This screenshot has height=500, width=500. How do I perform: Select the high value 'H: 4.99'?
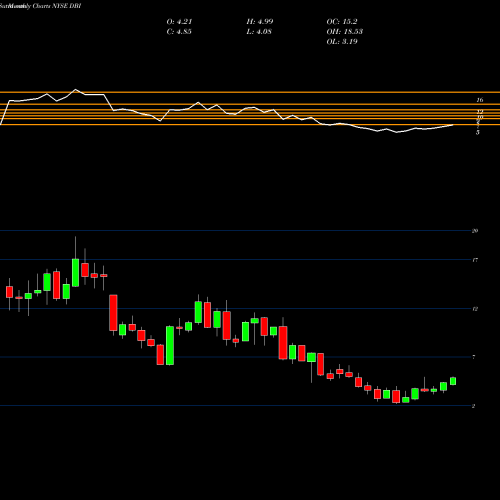(260, 22)
